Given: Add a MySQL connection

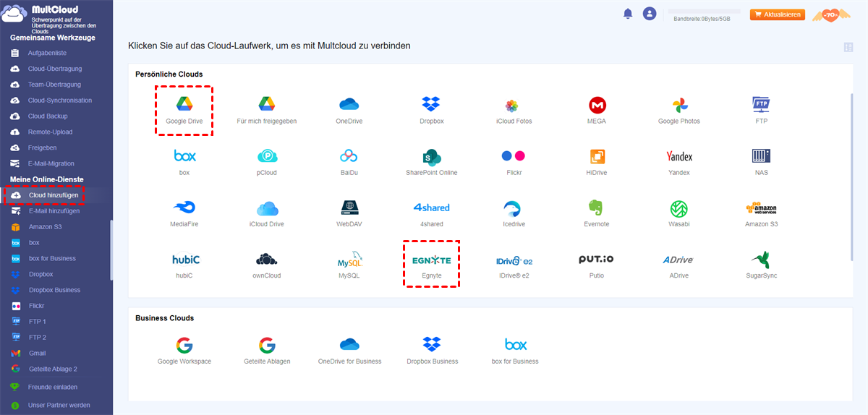Looking at the screenshot, I should pos(349,260).
